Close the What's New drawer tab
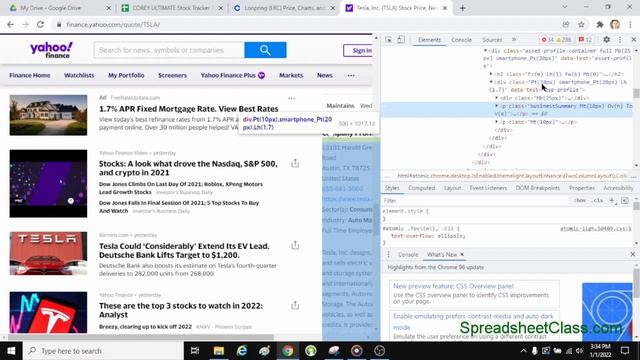This screenshot has width=640, height=360. coord(462,254)
